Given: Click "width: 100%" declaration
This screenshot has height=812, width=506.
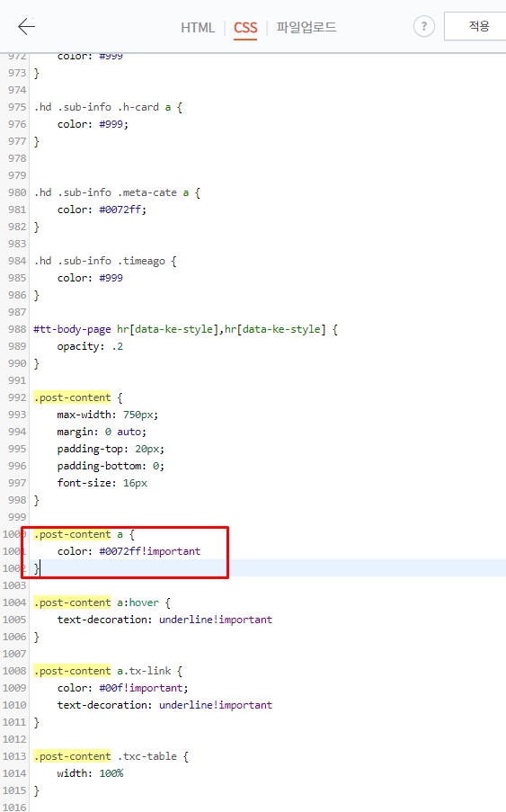Looking at the screenshot, I should (90, 773).
